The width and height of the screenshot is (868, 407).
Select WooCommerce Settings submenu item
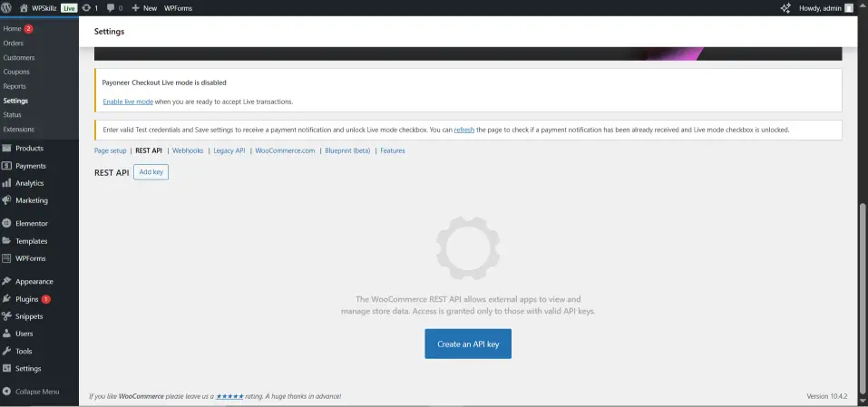[15, 101]
